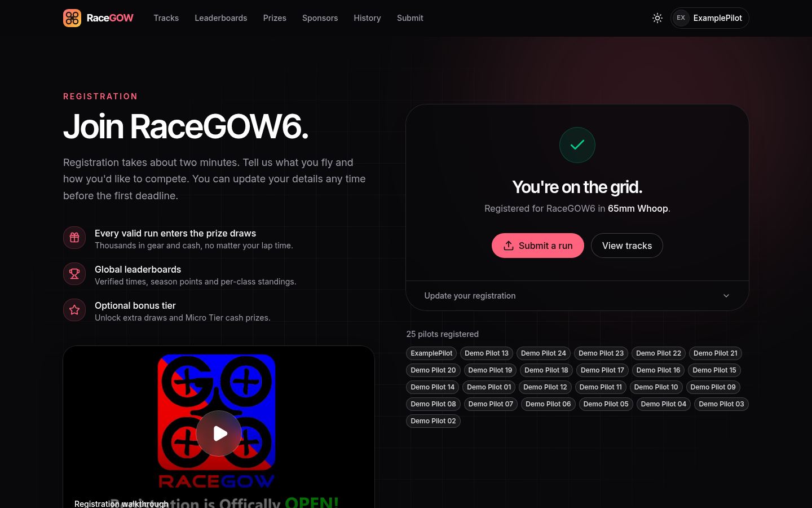Click the Submit a run button

coord(538,246)
